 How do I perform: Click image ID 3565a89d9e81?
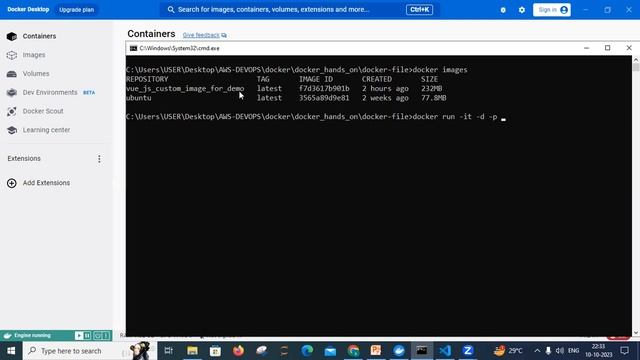324,98
